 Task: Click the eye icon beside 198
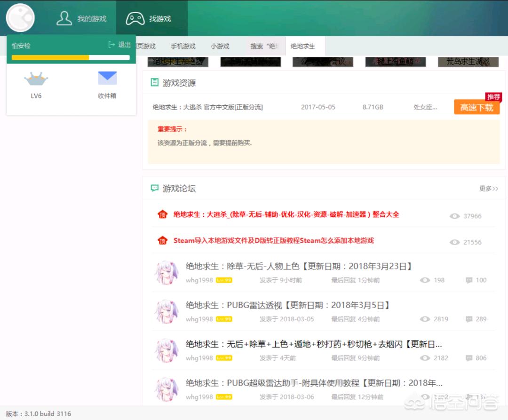click(425, 280)
